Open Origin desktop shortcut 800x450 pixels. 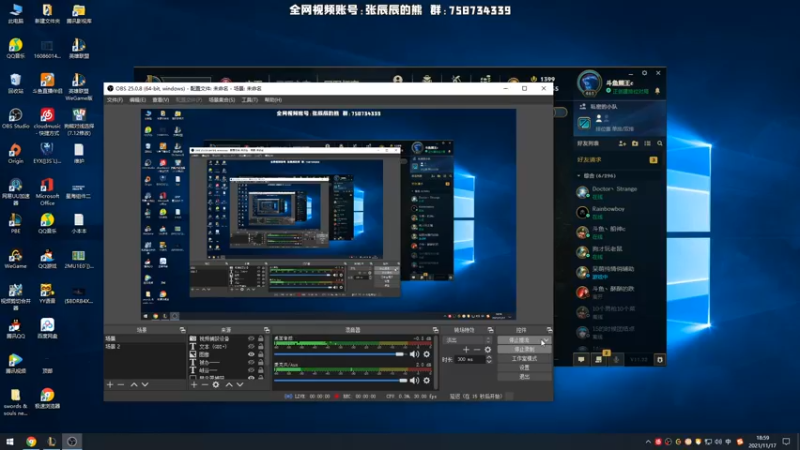[x=15, y=154]
